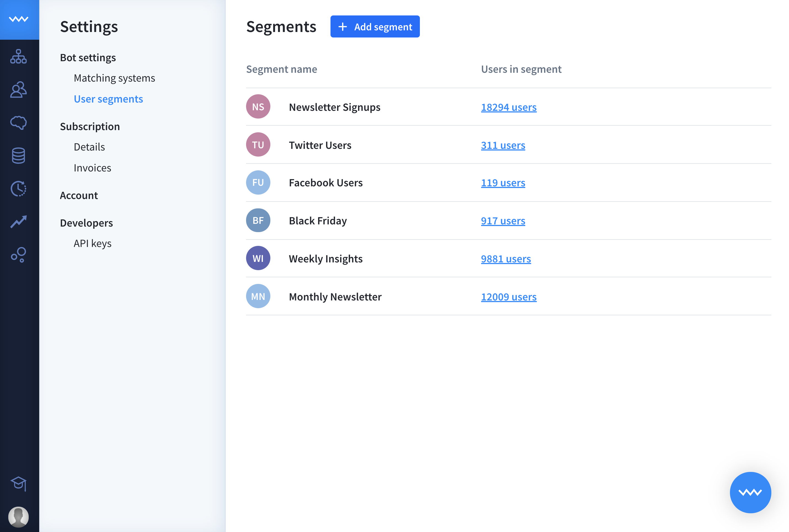Switch to the Invoices section
The width and height of the screenshot is (789, 532).
pos(92,167)
